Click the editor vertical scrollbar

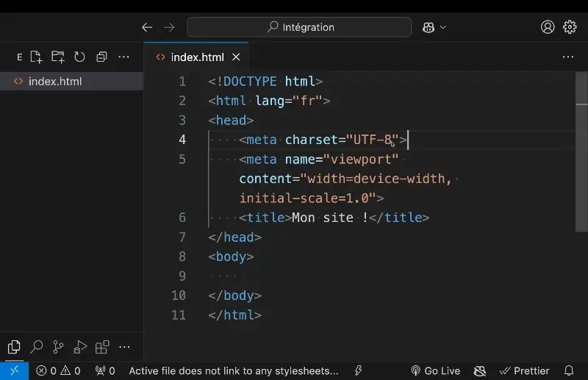click(581, 151)
